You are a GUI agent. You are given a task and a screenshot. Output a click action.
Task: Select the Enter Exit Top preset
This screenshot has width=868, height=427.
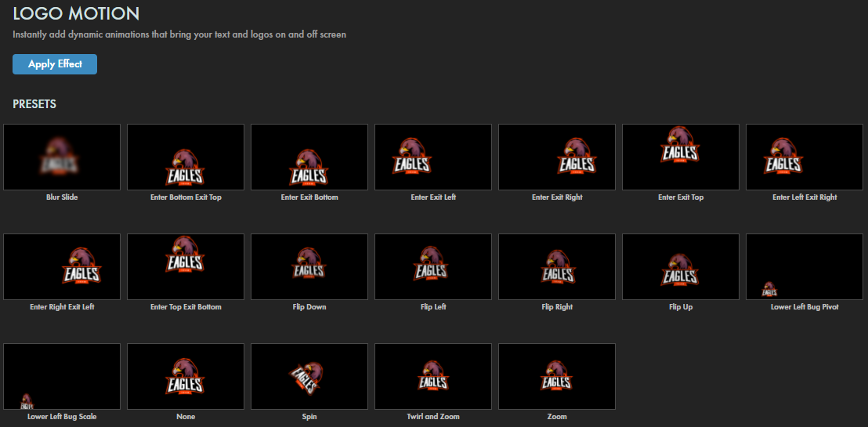point(681,157)
